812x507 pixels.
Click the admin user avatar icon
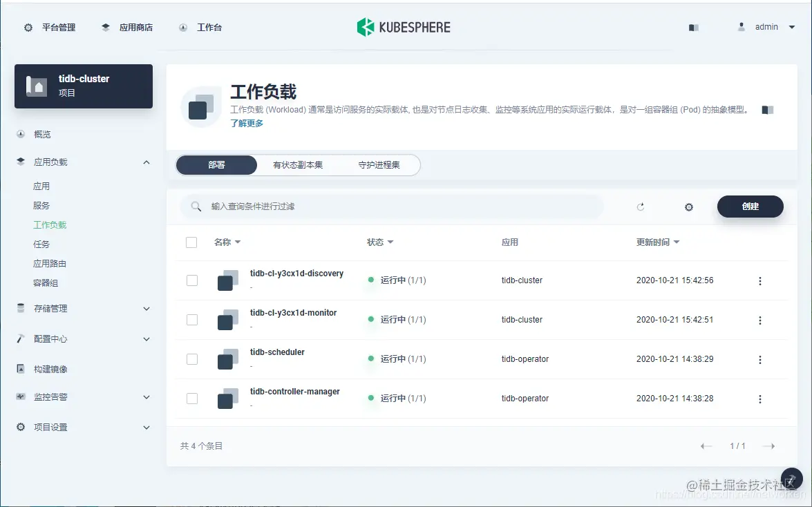742,27
